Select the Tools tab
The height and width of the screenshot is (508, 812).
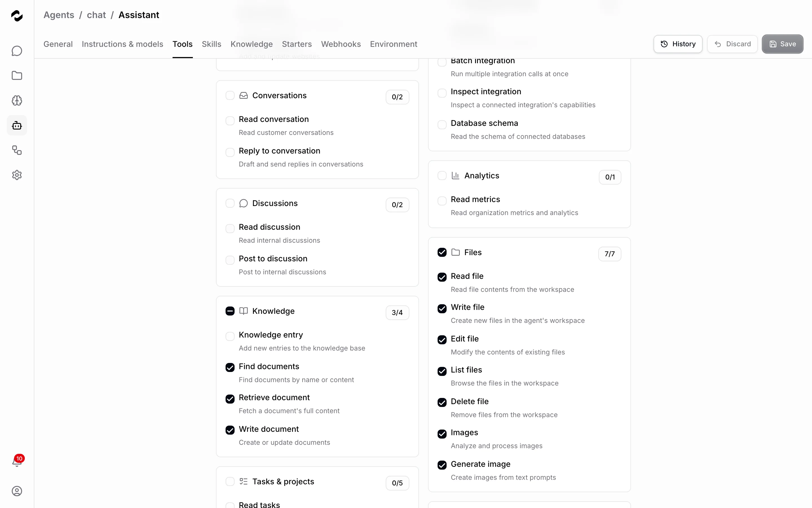182,44
